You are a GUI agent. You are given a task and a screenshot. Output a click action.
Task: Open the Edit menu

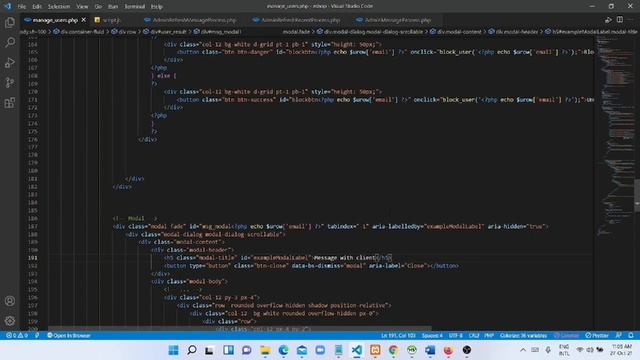pyautogui.click(x=37, y=7)
